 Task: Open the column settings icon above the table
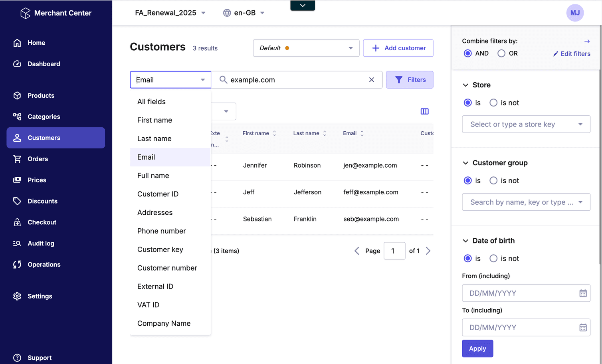(424, 111)
